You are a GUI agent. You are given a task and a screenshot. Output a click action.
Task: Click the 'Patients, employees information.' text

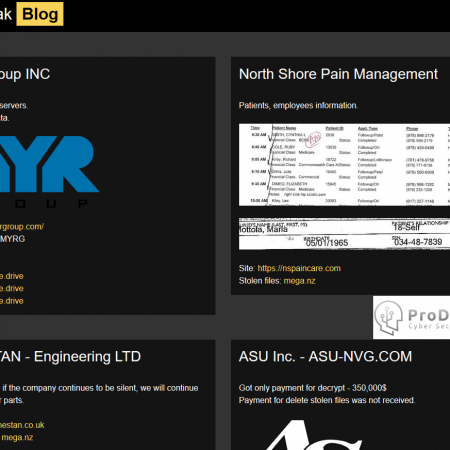click(x=298, y=105)
